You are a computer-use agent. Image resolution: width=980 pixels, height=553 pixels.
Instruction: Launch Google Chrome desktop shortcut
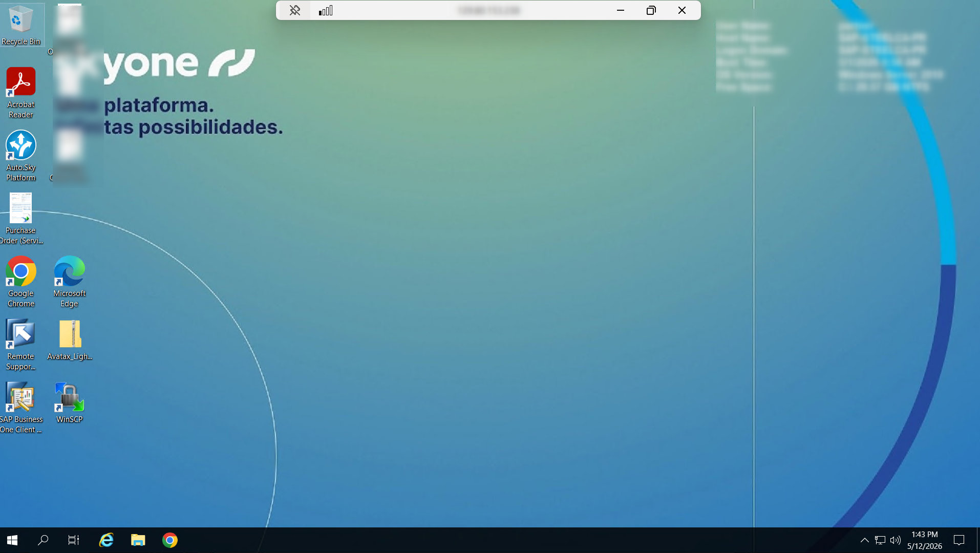coord(21,282)
